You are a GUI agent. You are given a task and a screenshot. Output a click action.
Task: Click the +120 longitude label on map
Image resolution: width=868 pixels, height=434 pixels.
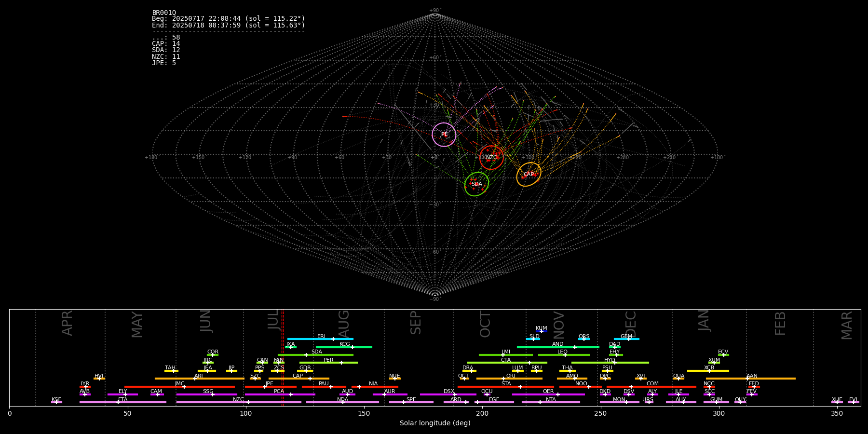click(245, 157)
